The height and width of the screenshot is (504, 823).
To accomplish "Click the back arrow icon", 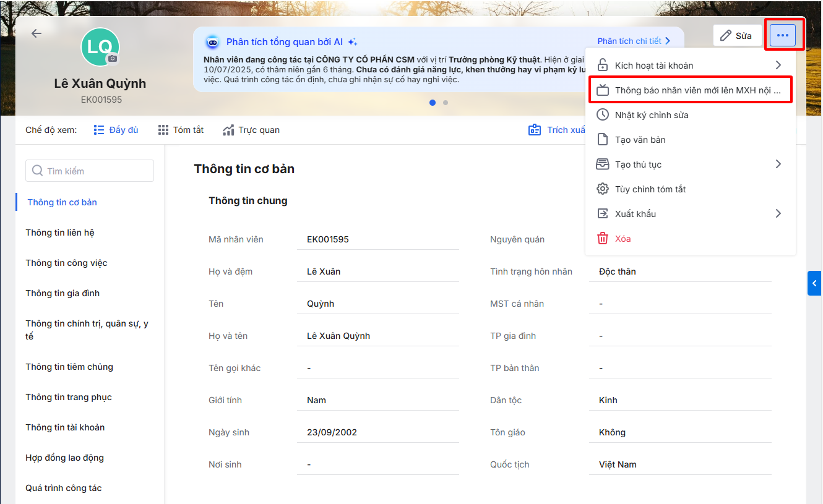I will 37,33.
